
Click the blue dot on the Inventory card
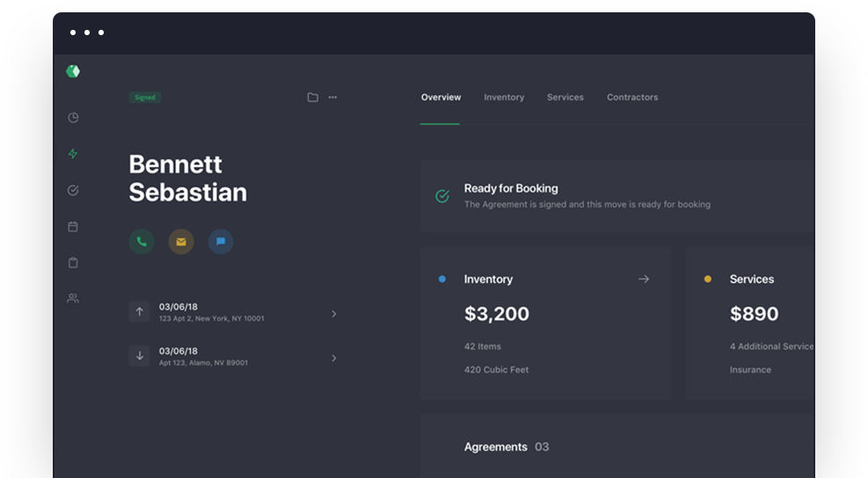point(442,279)
